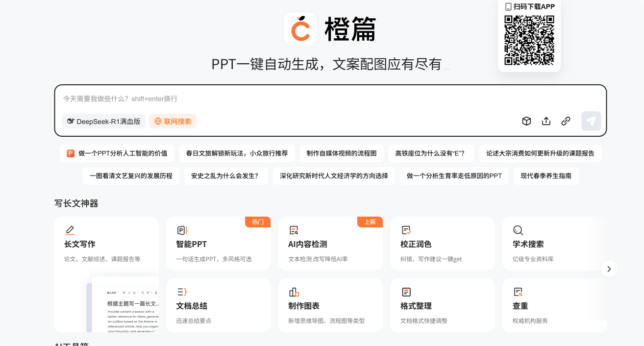This screenshot has height=346, width=644.
Task: Open the 查重 tool icon
Action: click(518, 292)
